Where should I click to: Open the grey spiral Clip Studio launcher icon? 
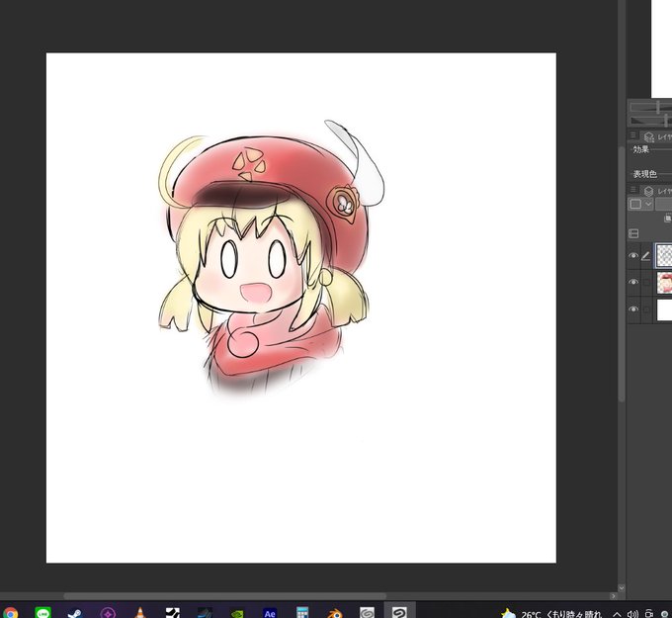[x=367, y=613]
